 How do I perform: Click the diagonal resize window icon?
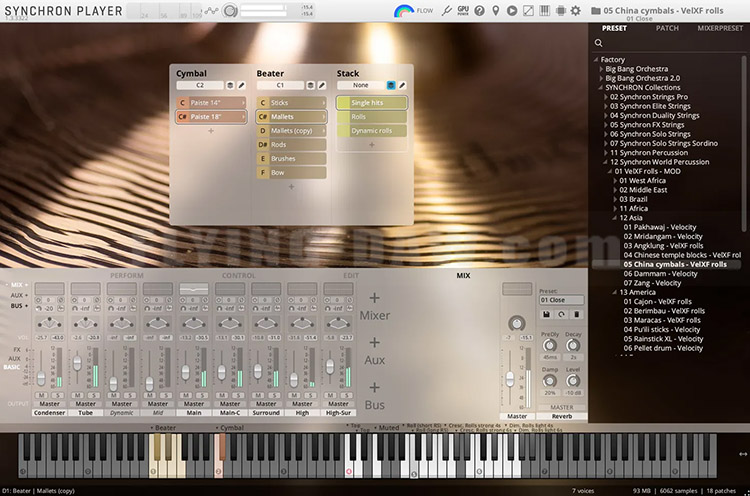tap(528, 11)
